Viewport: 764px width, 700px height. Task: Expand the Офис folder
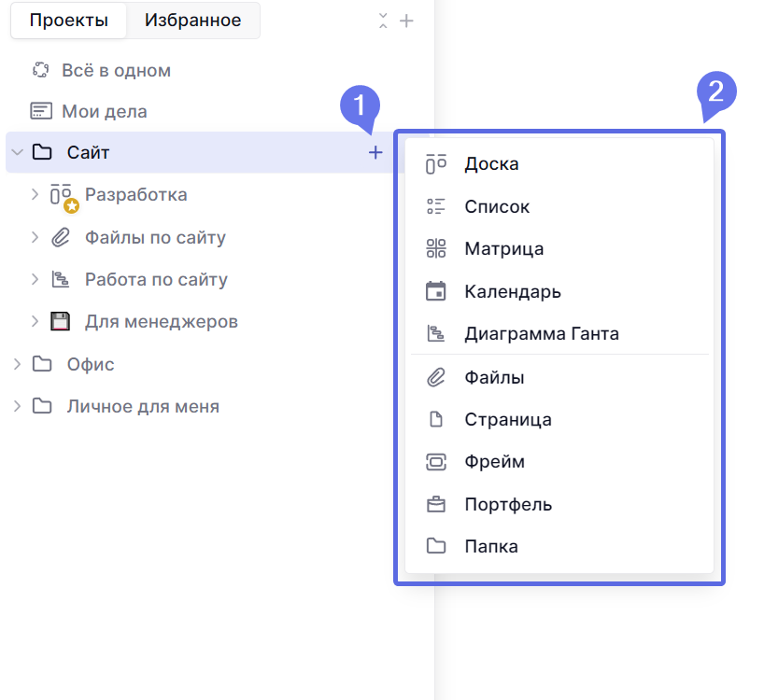tap(17, 364)
